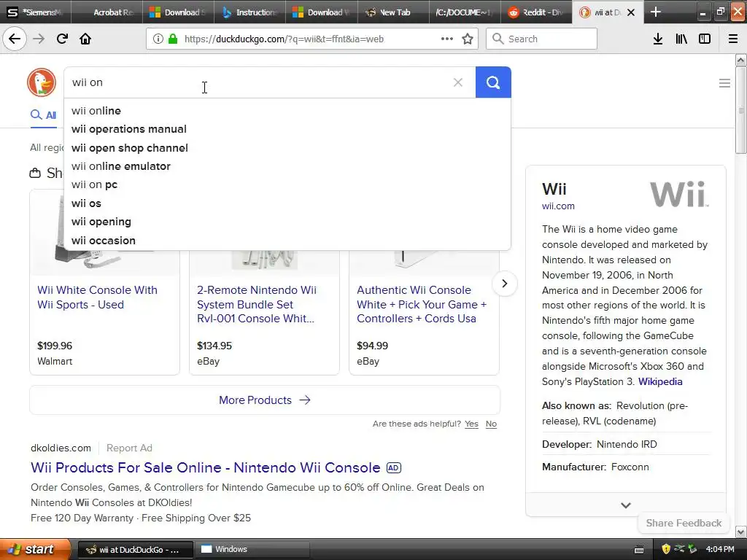Expand the Wii info panel chevron
747x560 pixels.
[x=626, y=505]
